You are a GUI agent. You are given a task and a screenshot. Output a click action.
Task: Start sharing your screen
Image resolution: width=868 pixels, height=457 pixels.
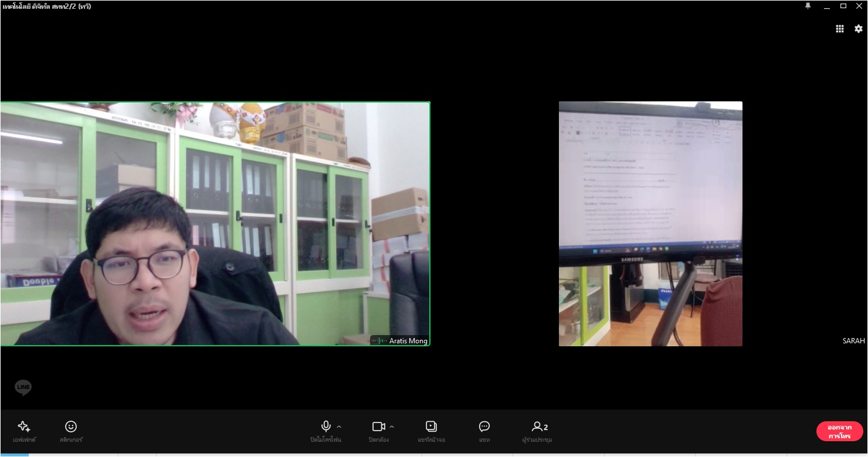coord(432,427)
